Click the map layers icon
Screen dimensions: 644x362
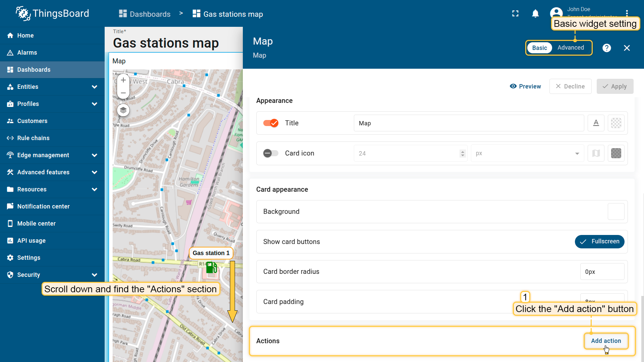(x=123, y=110)
